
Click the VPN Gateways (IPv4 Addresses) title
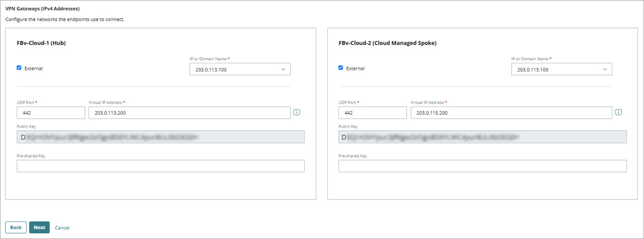tap(42, 9)
